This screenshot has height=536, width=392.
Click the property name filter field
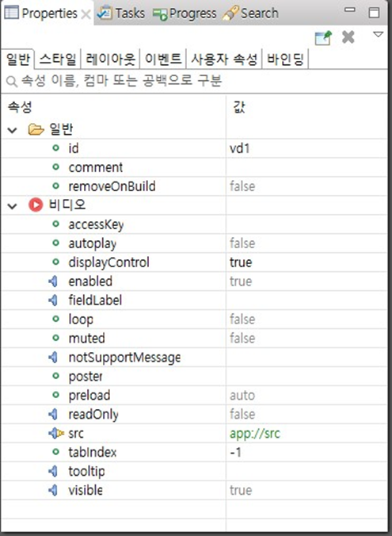coord(196,82)
